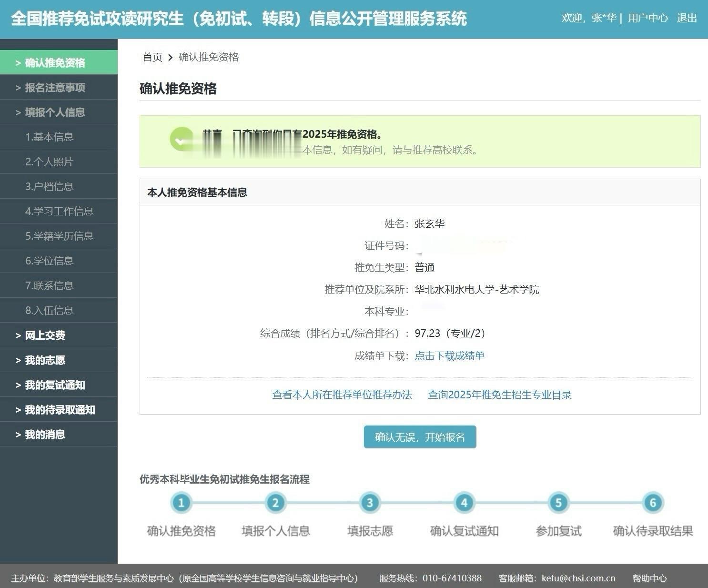Image resolution: width=708 pixels, height=588 pixels.
Task: Click the green checkmark success icon
Action: [182, 140]
